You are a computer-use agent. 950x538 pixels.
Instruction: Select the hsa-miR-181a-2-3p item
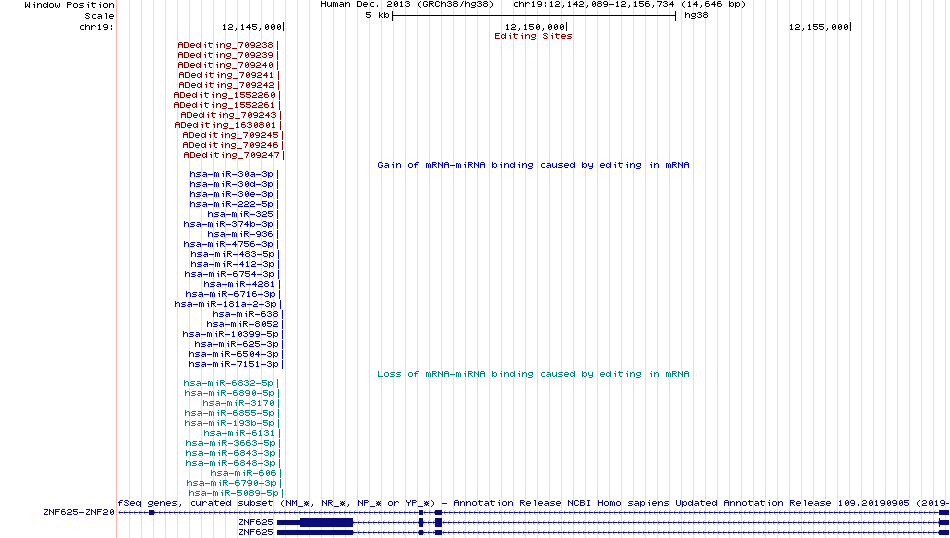point(225,304)
